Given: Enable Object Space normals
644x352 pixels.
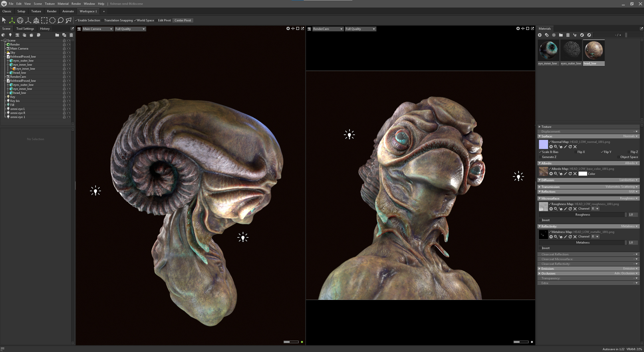Looking at the screenshot, I should pyautogui.click(x=618, y=157).
